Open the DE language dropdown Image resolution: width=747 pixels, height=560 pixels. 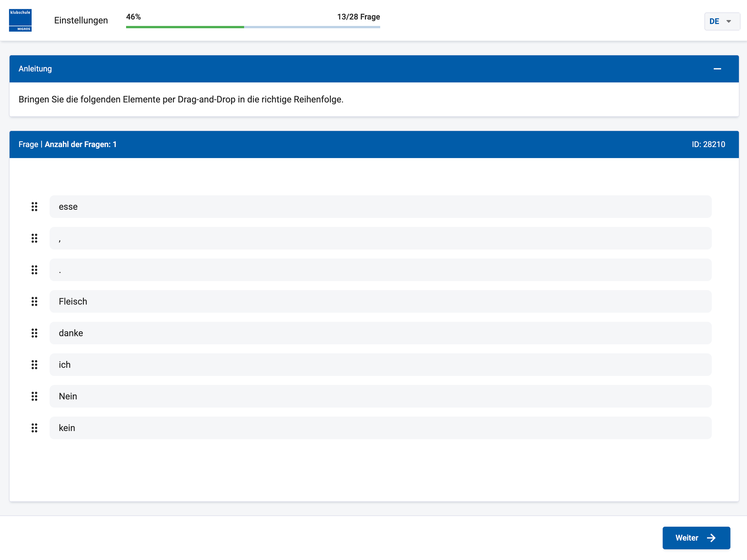click(722, 21)
